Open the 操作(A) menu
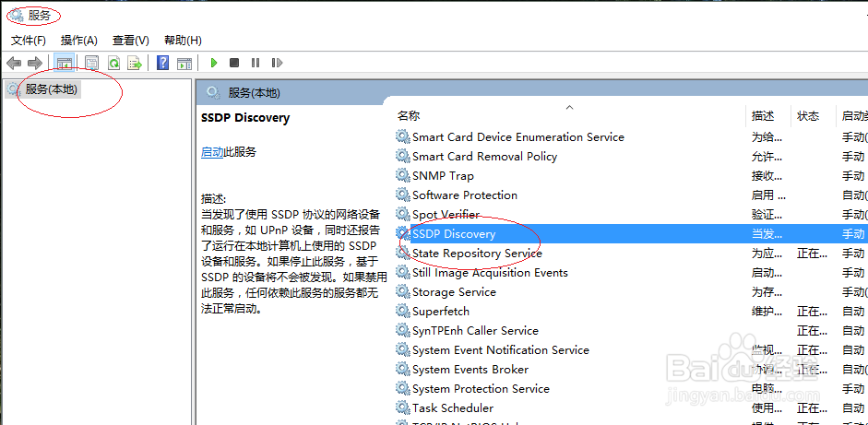 (79, 41)
